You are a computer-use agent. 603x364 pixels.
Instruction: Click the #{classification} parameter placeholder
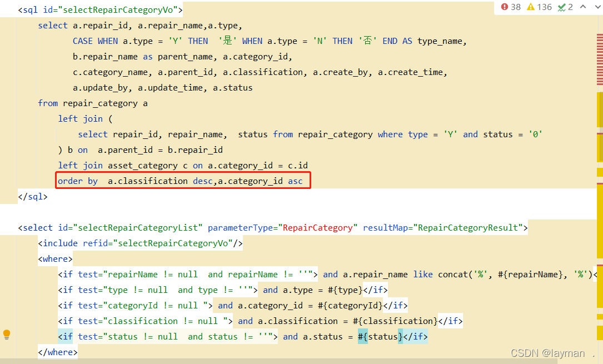pos(395,321)
